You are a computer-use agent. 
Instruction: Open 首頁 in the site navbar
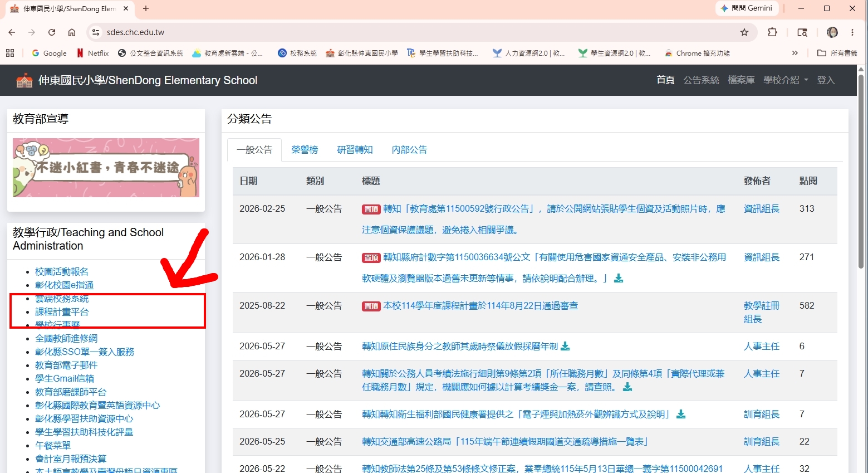pos(665,80)
